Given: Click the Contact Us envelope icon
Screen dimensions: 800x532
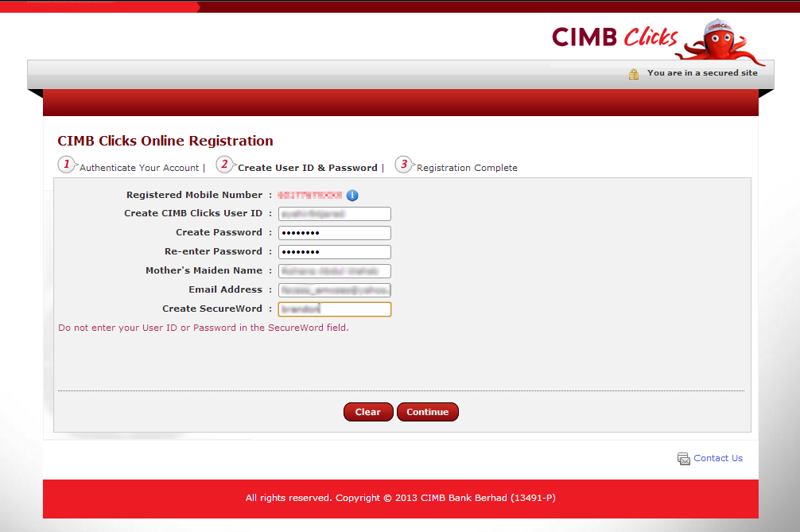Looking at the screenshot, I should (684, 459).
